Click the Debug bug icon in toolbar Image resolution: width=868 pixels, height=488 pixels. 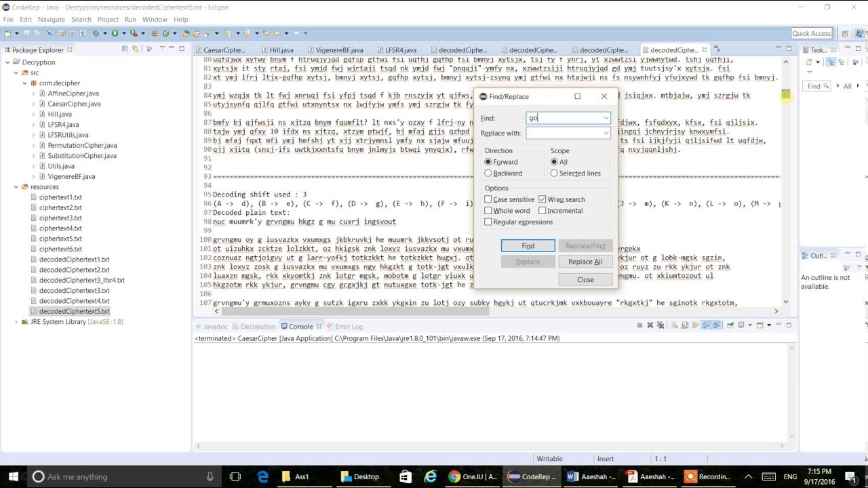96,33
